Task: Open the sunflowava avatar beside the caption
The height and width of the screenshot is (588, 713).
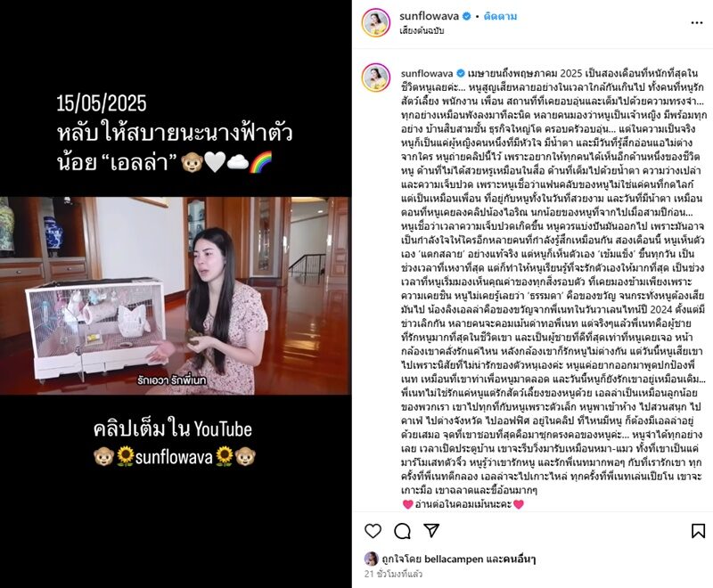Action: click(376, 78)
